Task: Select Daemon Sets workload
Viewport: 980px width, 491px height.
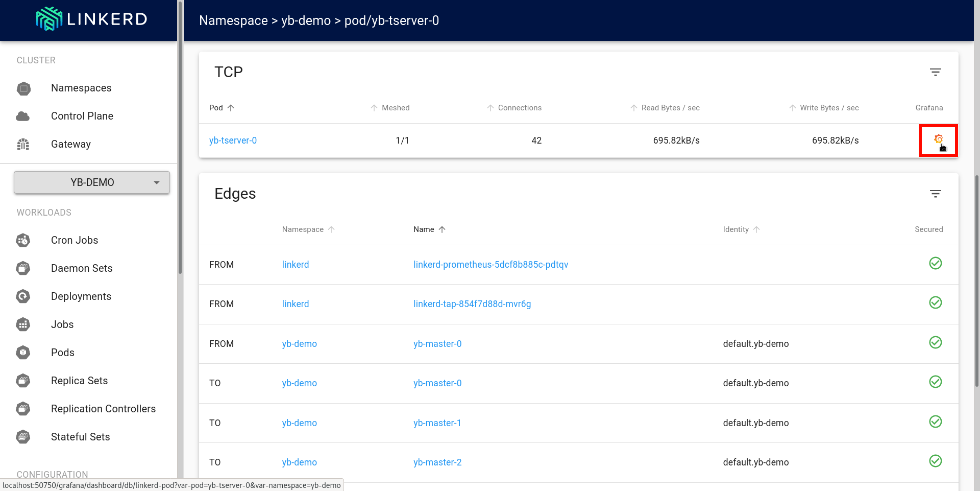Action: [x=82, y=268]
